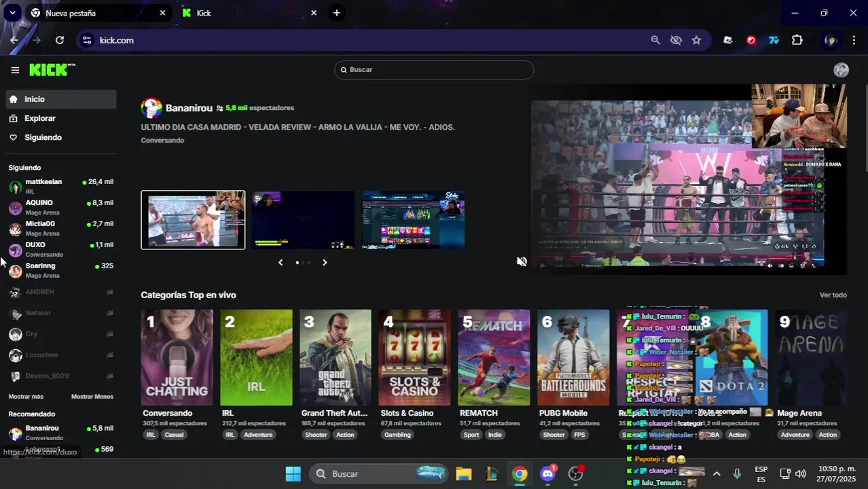This screenshot has width=868, height=489.
Task: Click the home icon next to Inicio
Action: point(13,99)
